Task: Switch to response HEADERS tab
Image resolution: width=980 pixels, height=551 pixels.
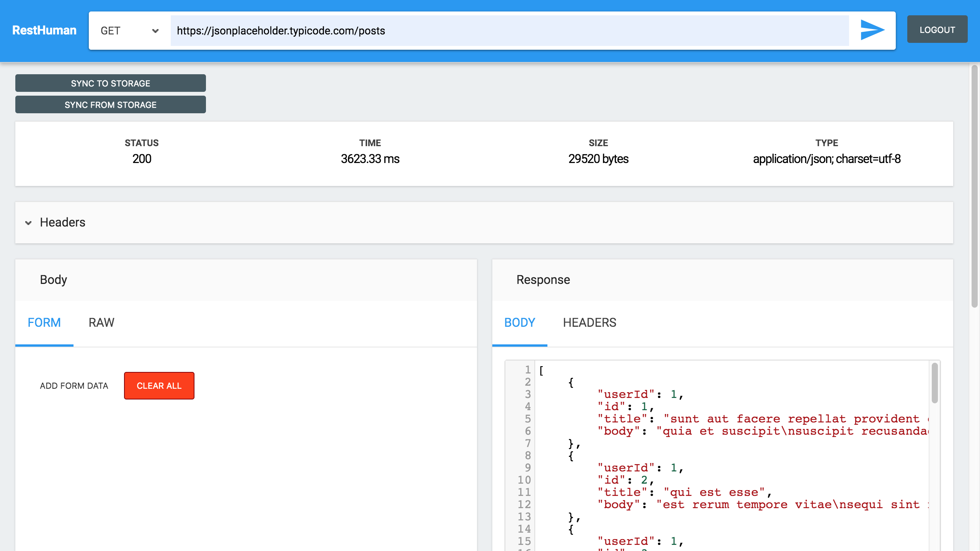Action: click(x=589, y=323)
